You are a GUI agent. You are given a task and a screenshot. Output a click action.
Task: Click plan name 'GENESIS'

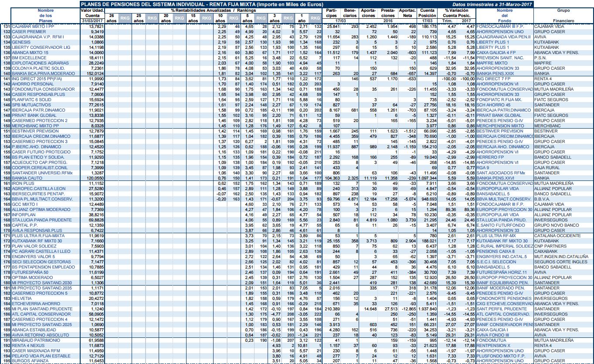pyautogui.click(x=21, y=42)
